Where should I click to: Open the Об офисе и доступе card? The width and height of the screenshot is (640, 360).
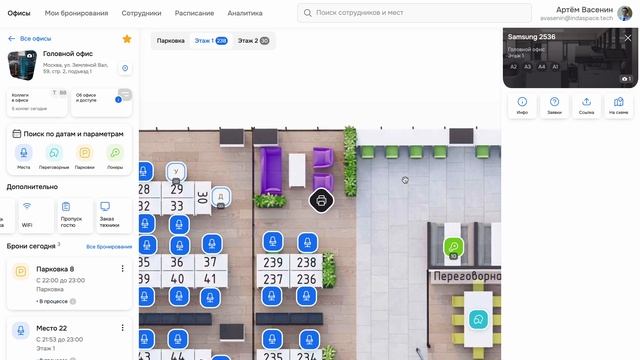(x=101, y=102)
